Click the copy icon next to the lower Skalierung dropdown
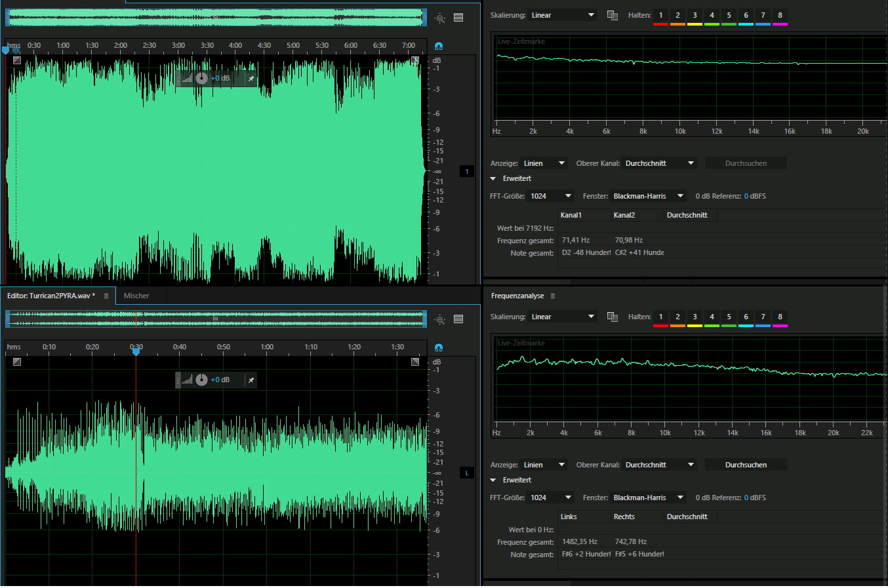Image resolution: width=888 pixels, height=588 pixels. (613, 317)
